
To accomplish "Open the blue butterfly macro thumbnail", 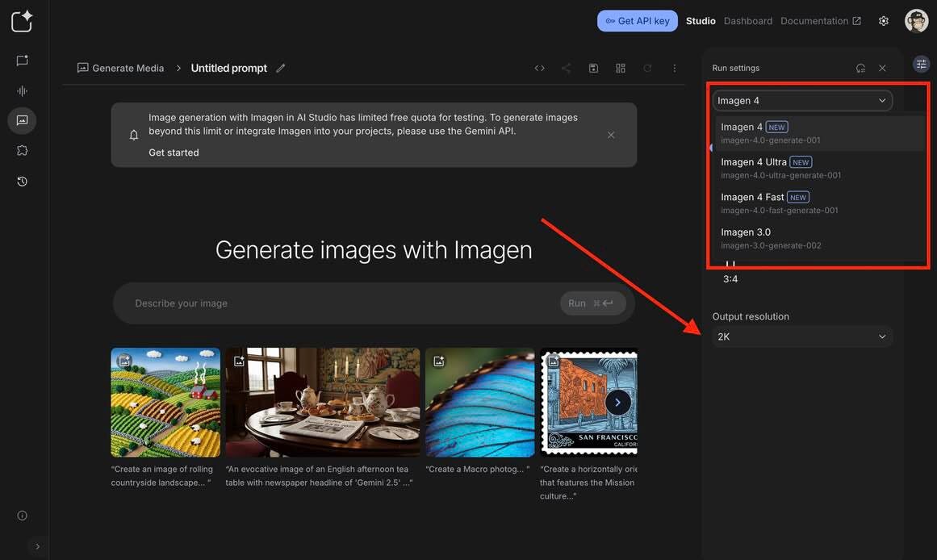I will [480, 402].
